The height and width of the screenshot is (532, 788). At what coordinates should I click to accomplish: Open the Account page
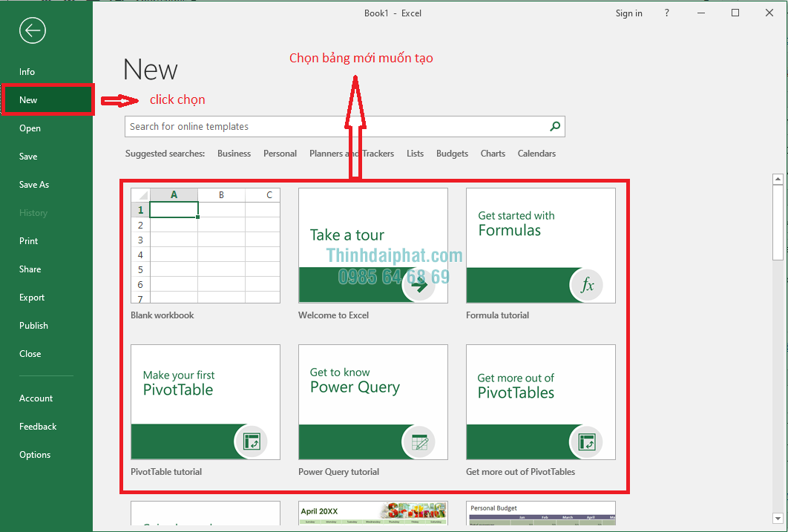point(36,398)
